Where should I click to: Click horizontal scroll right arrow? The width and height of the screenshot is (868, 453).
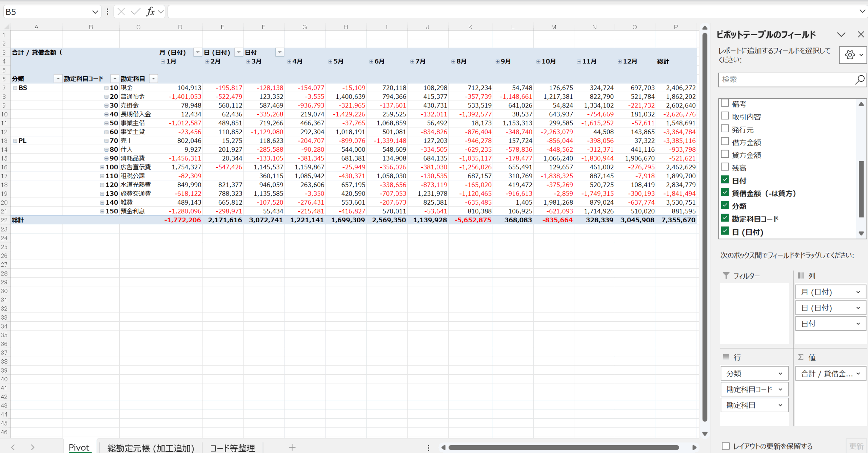point(694,448)
